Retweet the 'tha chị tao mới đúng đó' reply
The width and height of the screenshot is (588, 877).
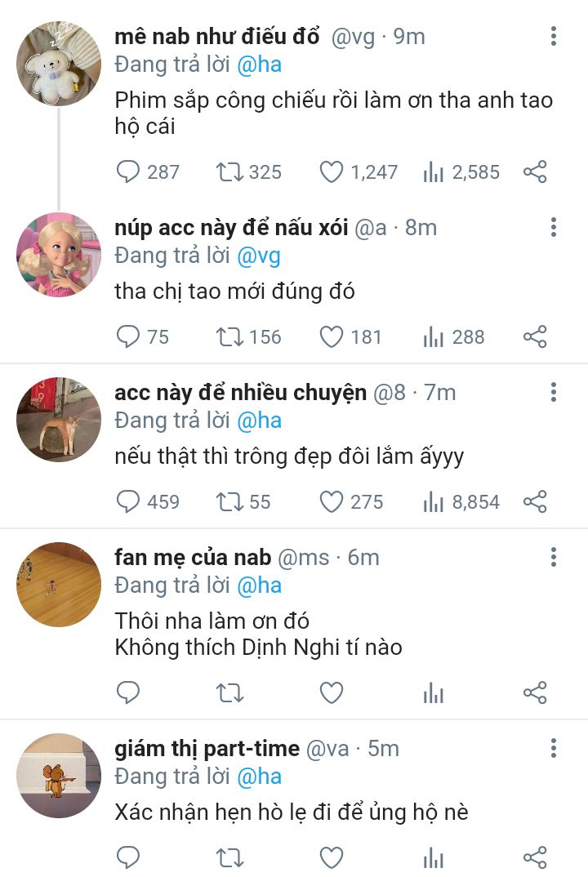click(x=229, y=336)
